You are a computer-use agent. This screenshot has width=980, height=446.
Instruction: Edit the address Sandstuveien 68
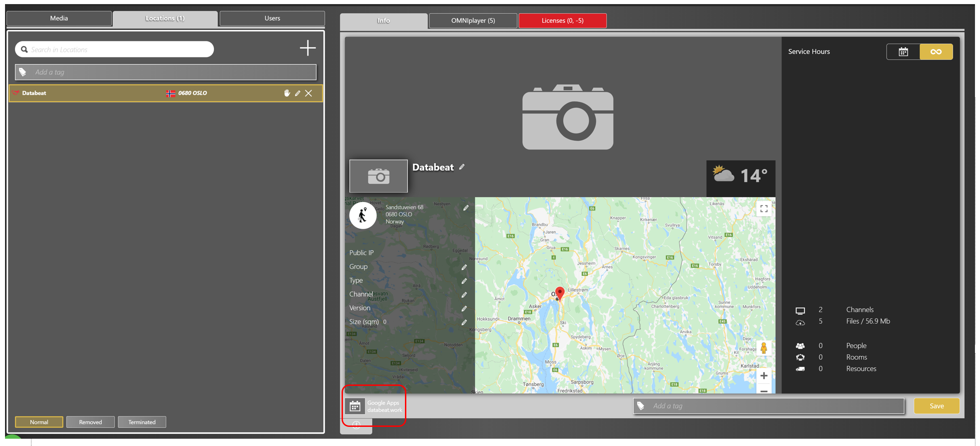click(466, 208)
